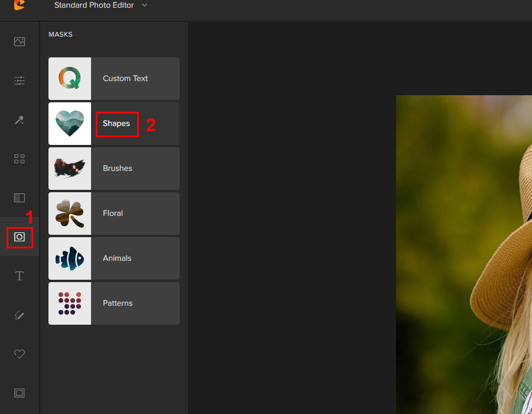Open the Text tool with the T icon

tap(20, 276)
